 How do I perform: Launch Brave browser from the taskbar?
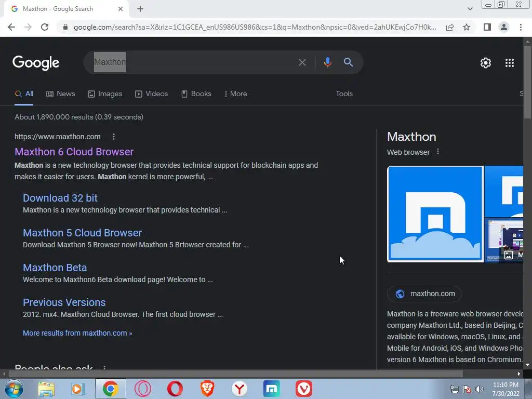(x=207, y=389)
